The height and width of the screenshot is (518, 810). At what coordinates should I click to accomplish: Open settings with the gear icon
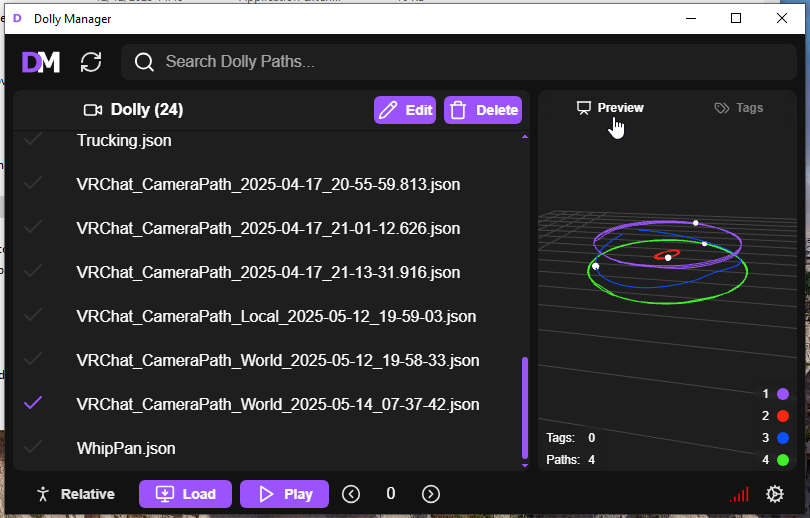click(x=774, y=494)
